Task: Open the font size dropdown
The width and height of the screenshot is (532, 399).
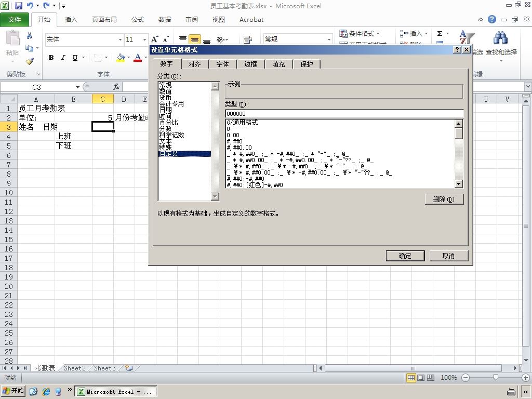Action: point(144,39)
